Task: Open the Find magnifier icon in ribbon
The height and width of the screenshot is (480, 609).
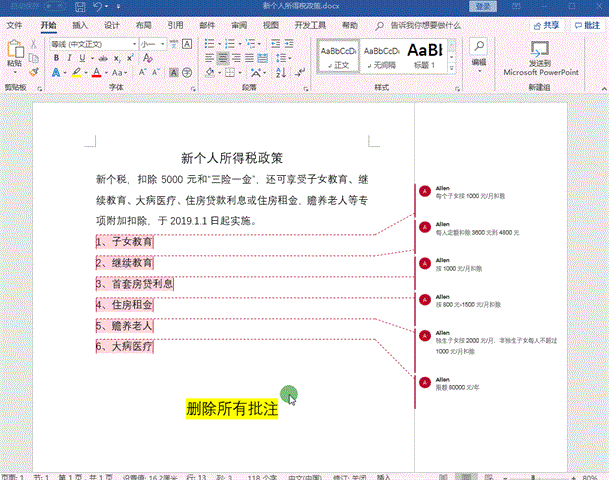Action: pos(478,46)
